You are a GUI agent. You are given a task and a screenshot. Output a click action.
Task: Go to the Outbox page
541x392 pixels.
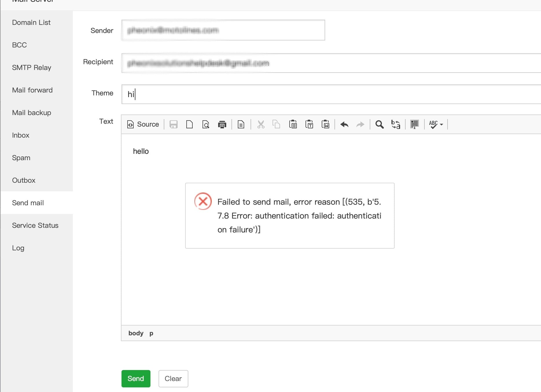tap(24, 180)
